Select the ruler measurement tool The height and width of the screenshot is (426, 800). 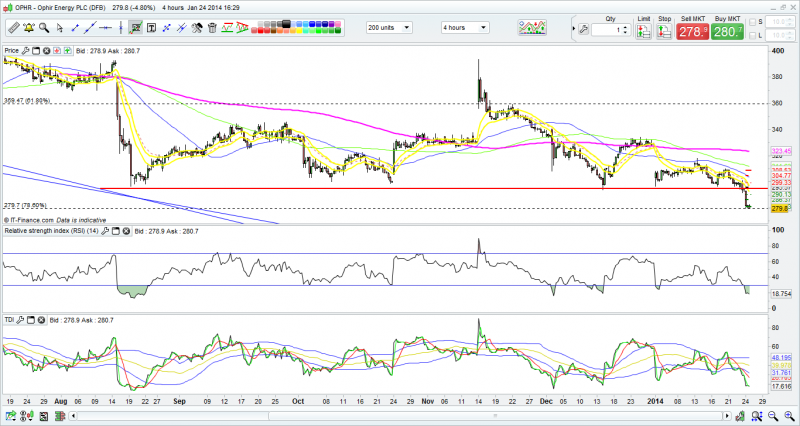[x=13, y=27]
